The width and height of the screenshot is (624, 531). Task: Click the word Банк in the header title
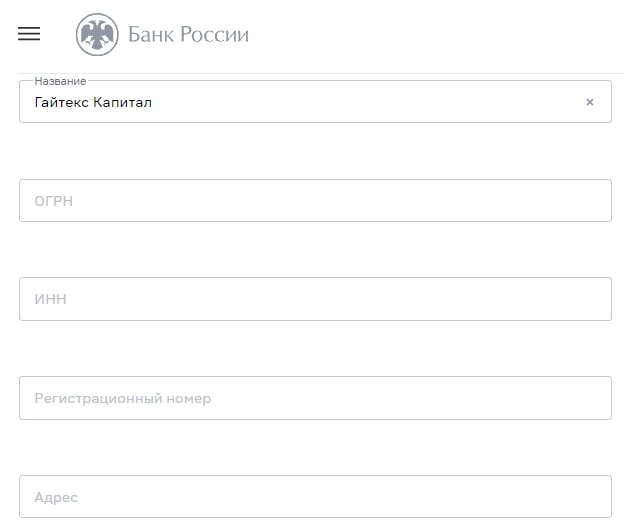click(x=151, y=34)
